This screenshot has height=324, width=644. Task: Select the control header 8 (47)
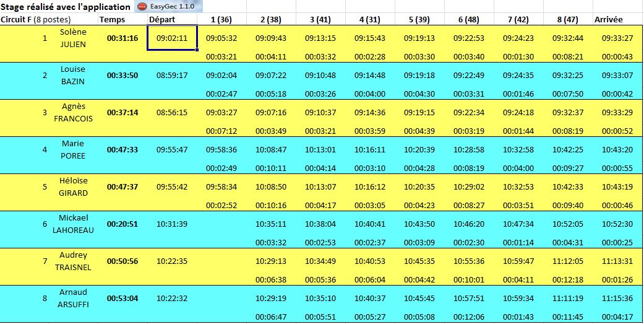click(567, 20)
